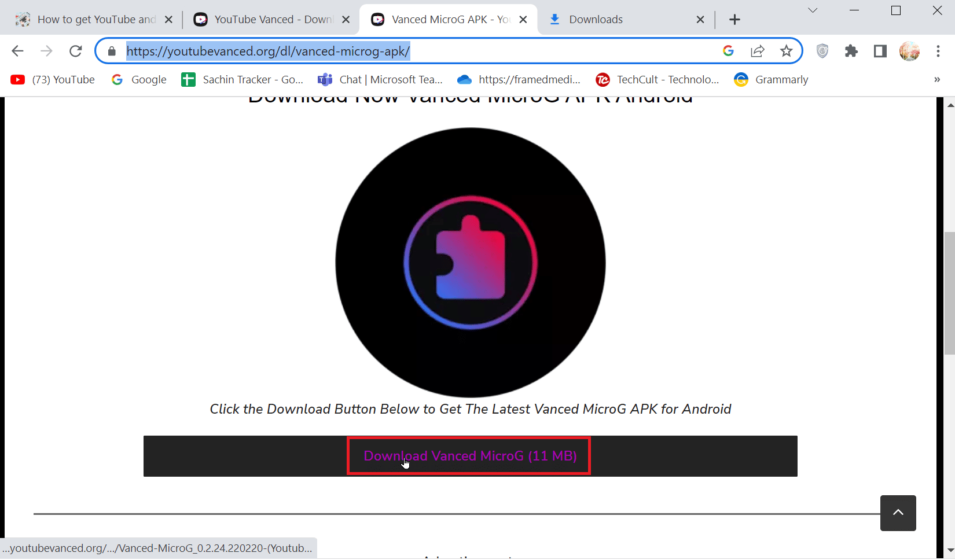Image resolution: width=955 pixels, height=560 pixels.
Task: Reload the current page
Action: click(x=75, y=51)
